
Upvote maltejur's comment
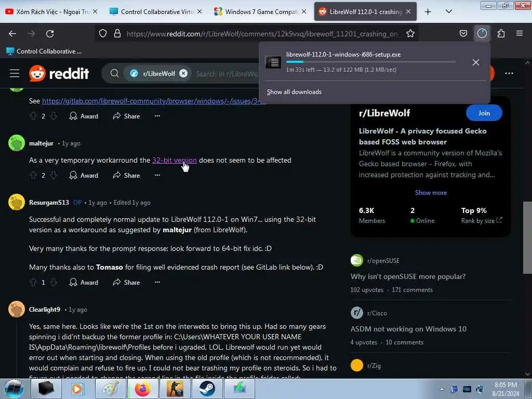coord(33,176)
